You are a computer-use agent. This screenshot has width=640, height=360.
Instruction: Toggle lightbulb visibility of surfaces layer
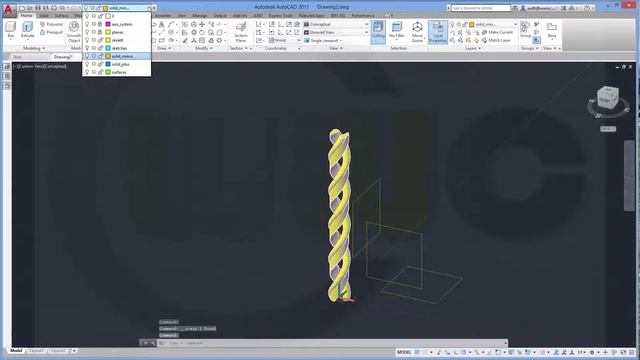click(87, 72)
